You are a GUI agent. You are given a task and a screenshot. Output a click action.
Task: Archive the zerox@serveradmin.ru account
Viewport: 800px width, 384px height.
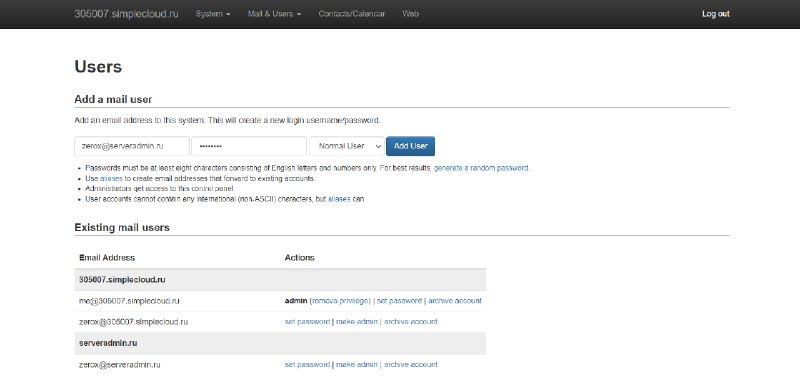click(x=411, y=365)
